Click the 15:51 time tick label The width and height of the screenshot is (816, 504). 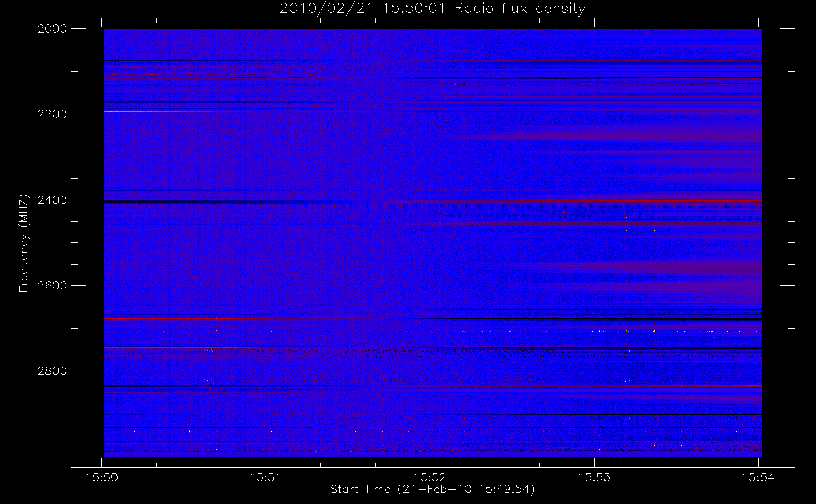(x=266, y=477)
